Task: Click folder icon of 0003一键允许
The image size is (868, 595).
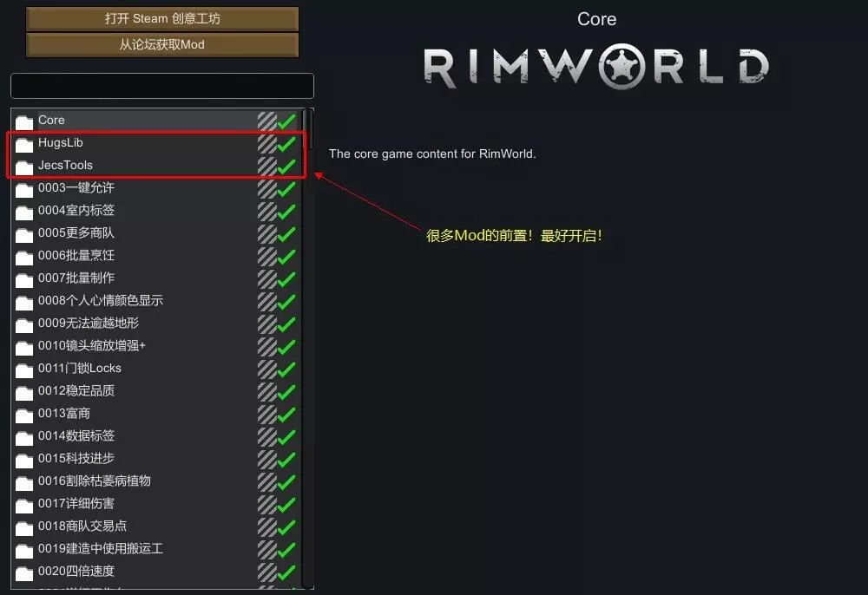Action: pyautogui.click(x=24, y=189)
